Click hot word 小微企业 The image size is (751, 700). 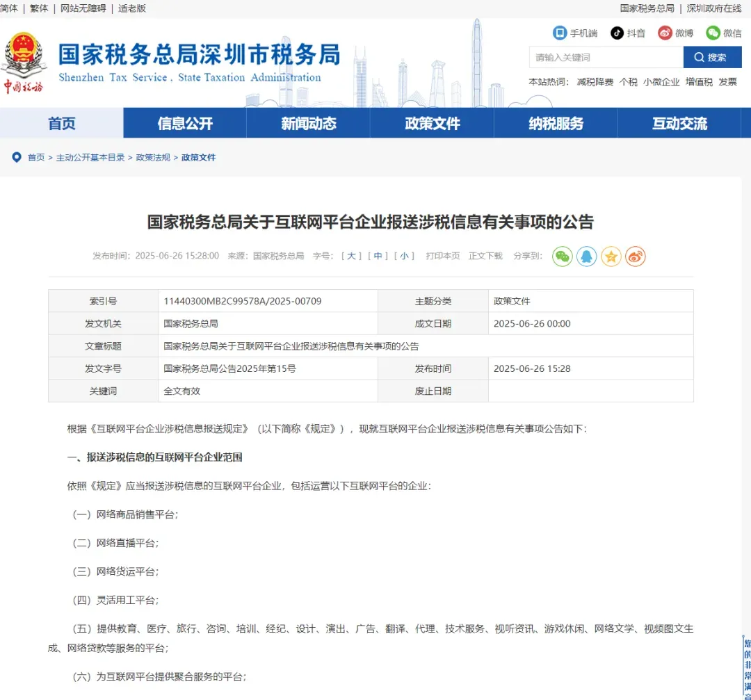pyautogui.click(x=661, y=82)
